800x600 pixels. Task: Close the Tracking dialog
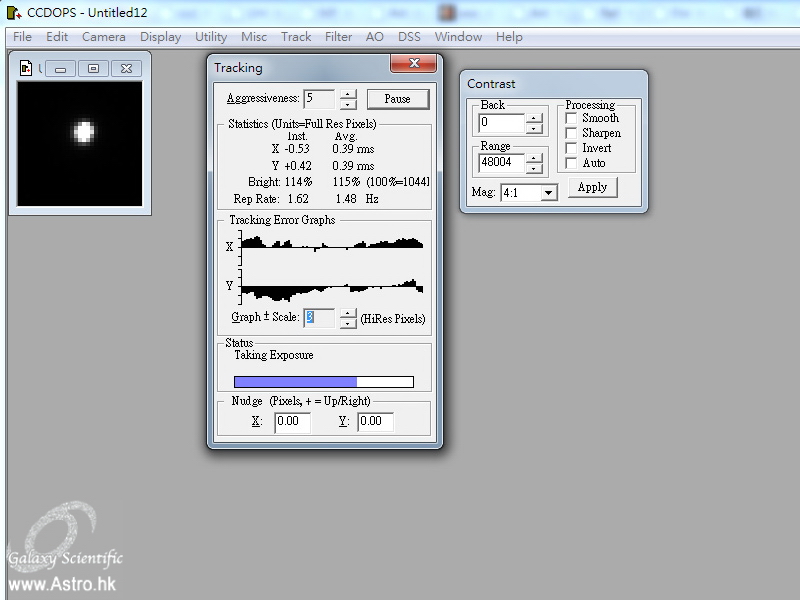click(x=411, y=65)
